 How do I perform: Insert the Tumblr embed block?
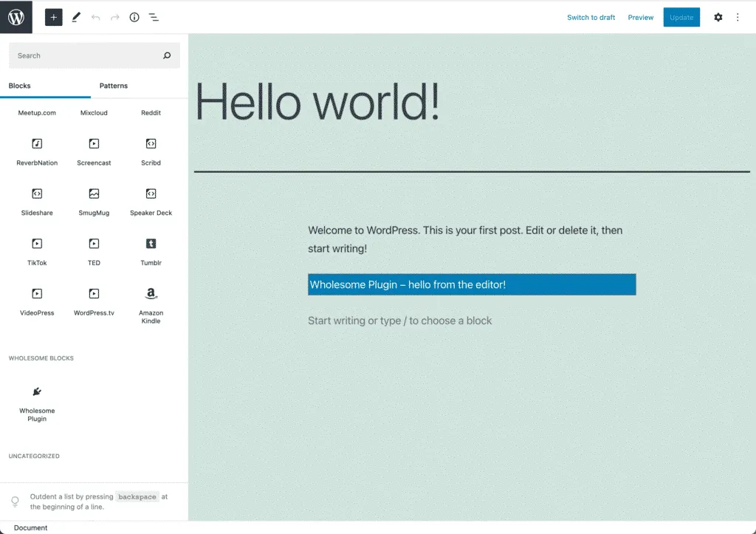coord(151,252)
